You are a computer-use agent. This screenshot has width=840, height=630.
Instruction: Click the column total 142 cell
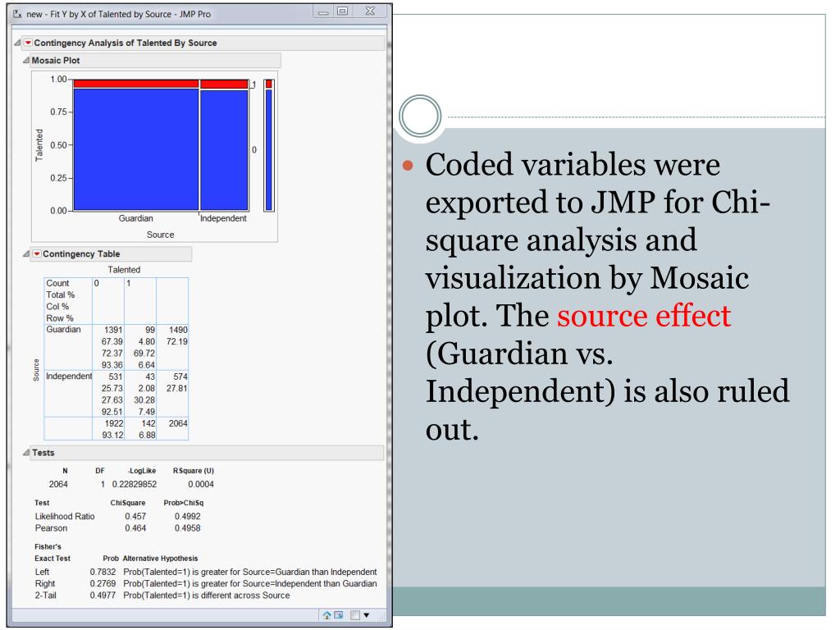(x=148, y=424)
